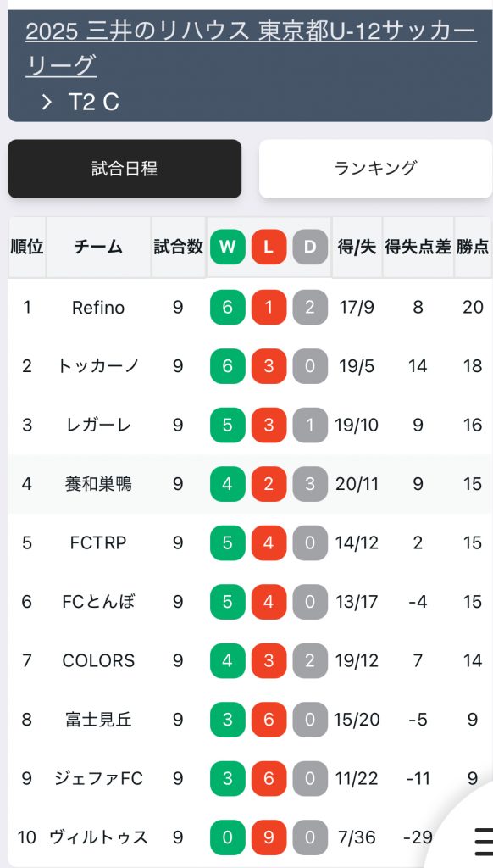Sort by 得失点差 column header

[418, 247]
